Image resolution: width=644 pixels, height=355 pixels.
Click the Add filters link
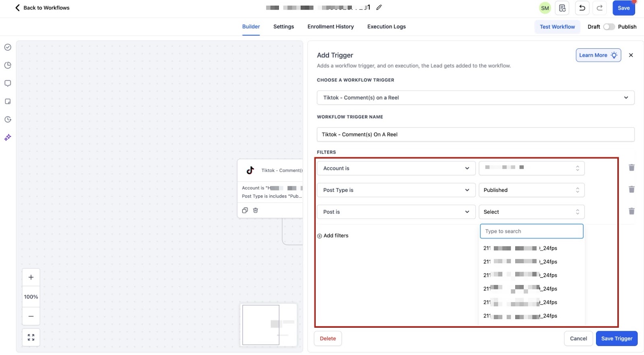point(333,236)
